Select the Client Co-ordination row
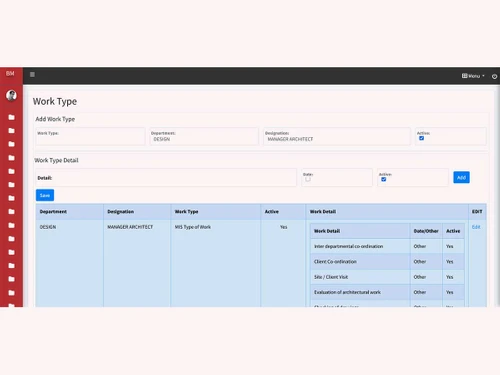 click(x=387, y=262)
